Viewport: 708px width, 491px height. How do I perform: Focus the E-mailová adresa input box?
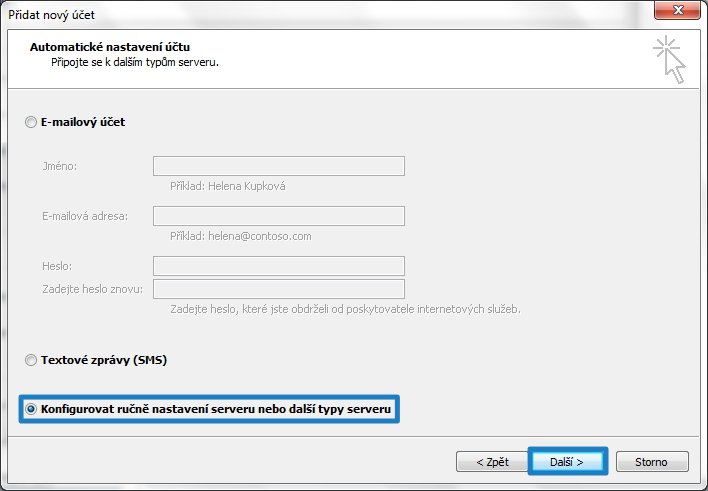(x=278, y=216)
